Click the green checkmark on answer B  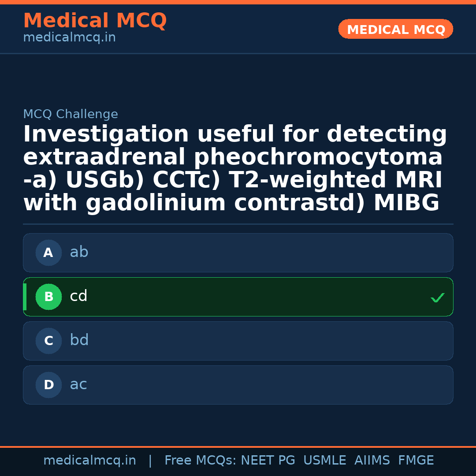(438, 297)
